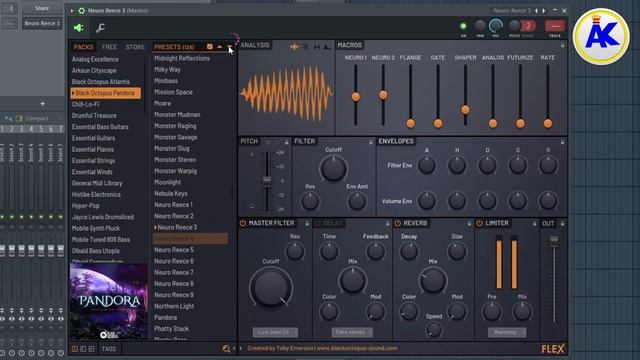
Task: Click the Neuro Reece 3 channel button
Action: [42, 23]
